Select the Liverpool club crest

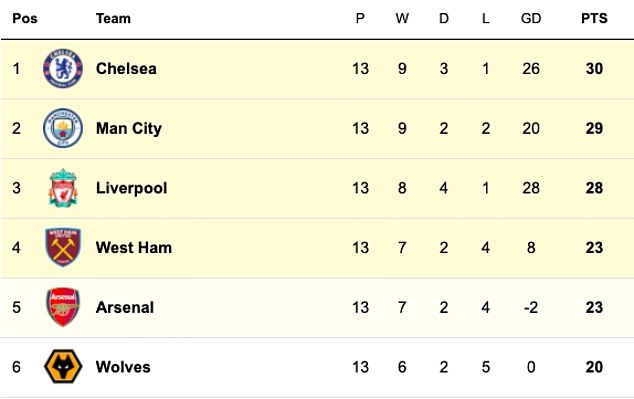click(63, 188)
